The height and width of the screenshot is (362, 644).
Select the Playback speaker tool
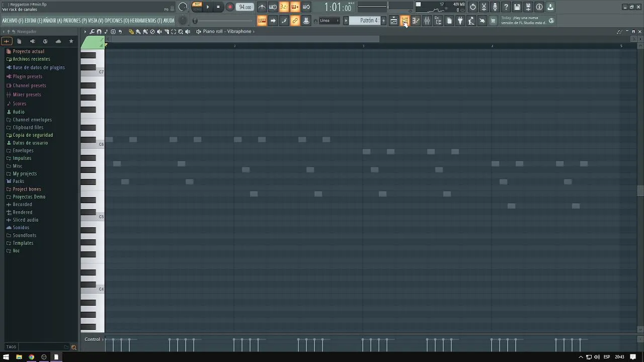pos(188,32)
